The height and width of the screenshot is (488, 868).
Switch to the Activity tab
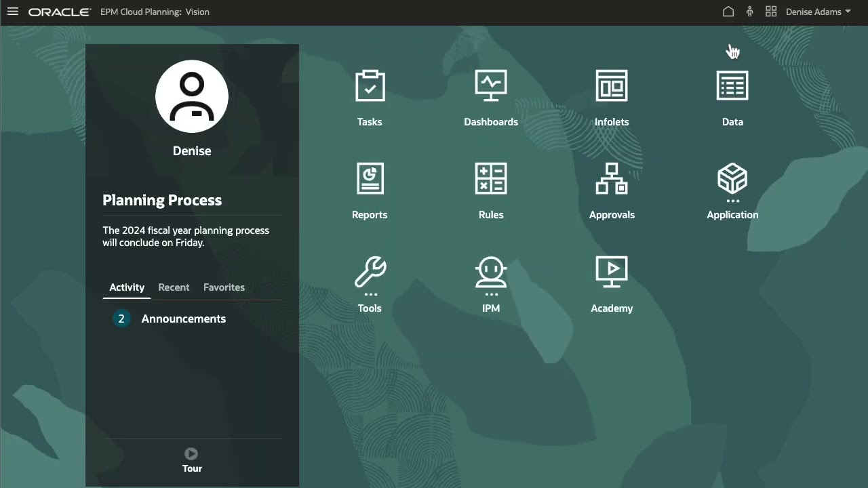tap(127, 287)
